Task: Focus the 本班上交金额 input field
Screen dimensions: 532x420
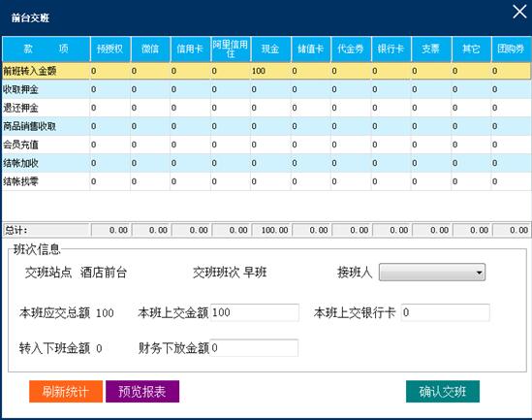Action: [255, 312]
